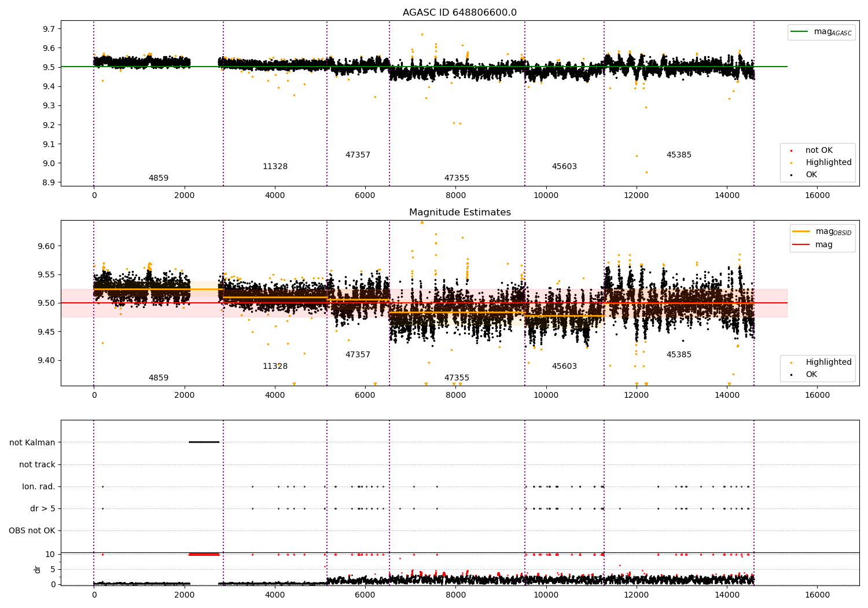Click OBSID label 11328 in the middle plot
This screenshot has height=608, width=868.
point(275,367)
